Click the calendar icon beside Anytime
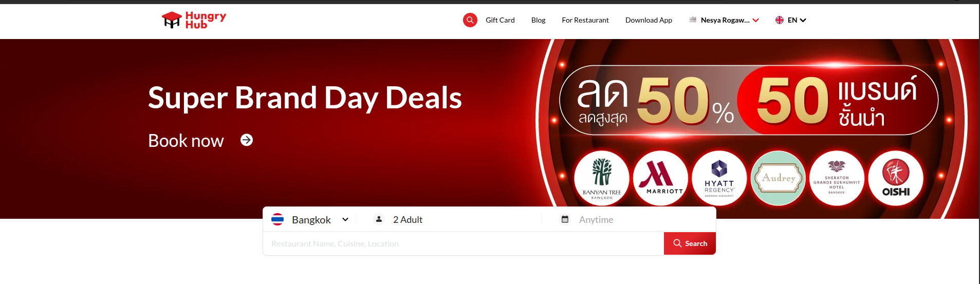Screen dimensions: 980x284 [x=565, y=219]
